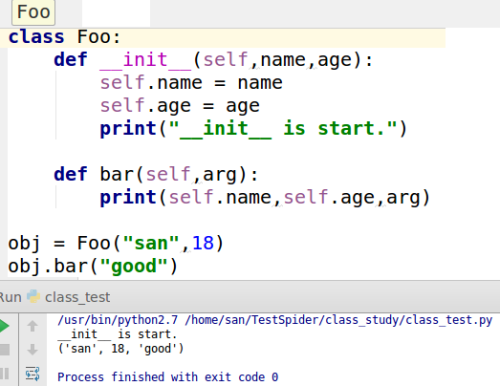Image resolution: width=500 pixels, height=386 pixels.
Task: Click the Python icon beside class_test
Action: point(33,296)
